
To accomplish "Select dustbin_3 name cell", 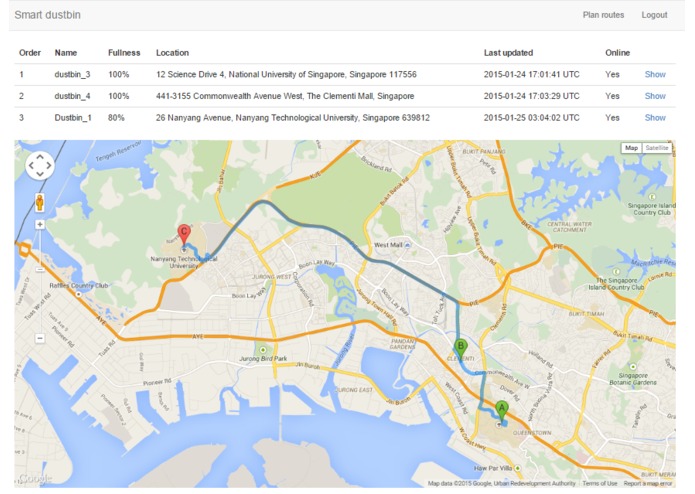I will (72, 74).
